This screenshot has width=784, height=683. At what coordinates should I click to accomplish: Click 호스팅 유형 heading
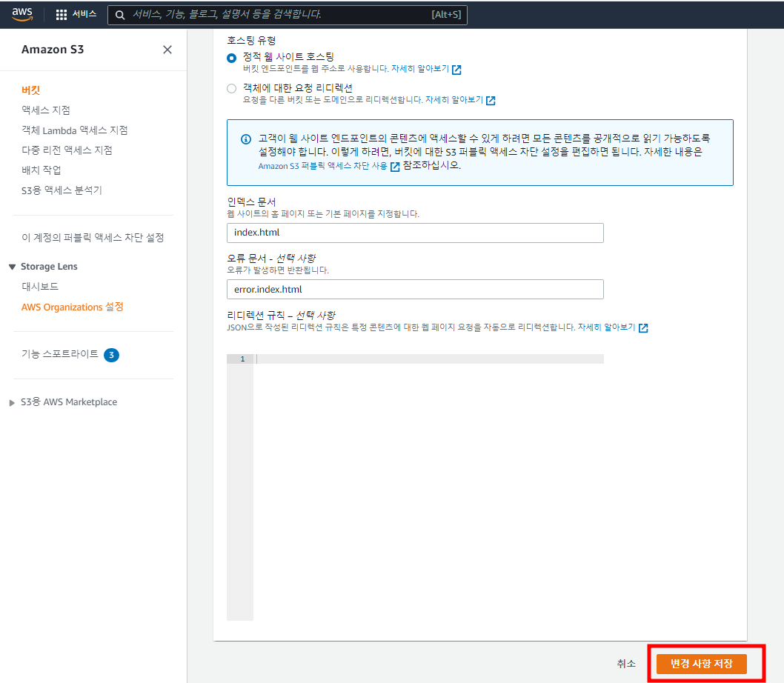tap(251, 40)
